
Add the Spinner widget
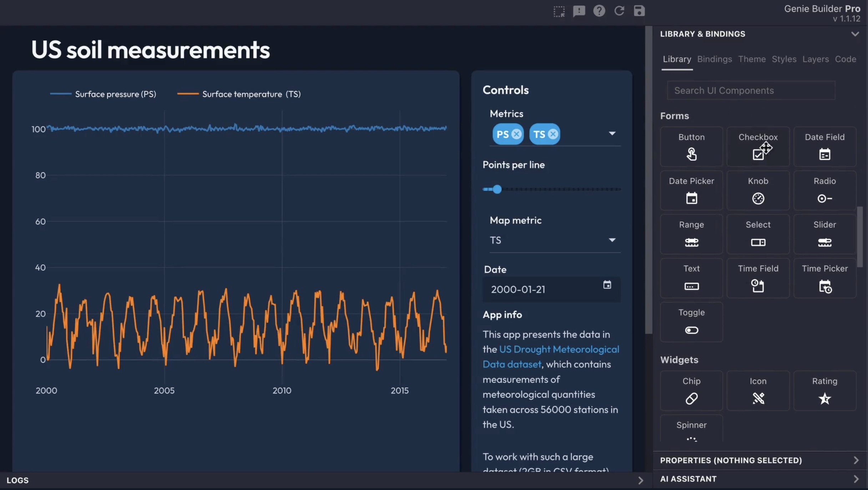[691, 430]
